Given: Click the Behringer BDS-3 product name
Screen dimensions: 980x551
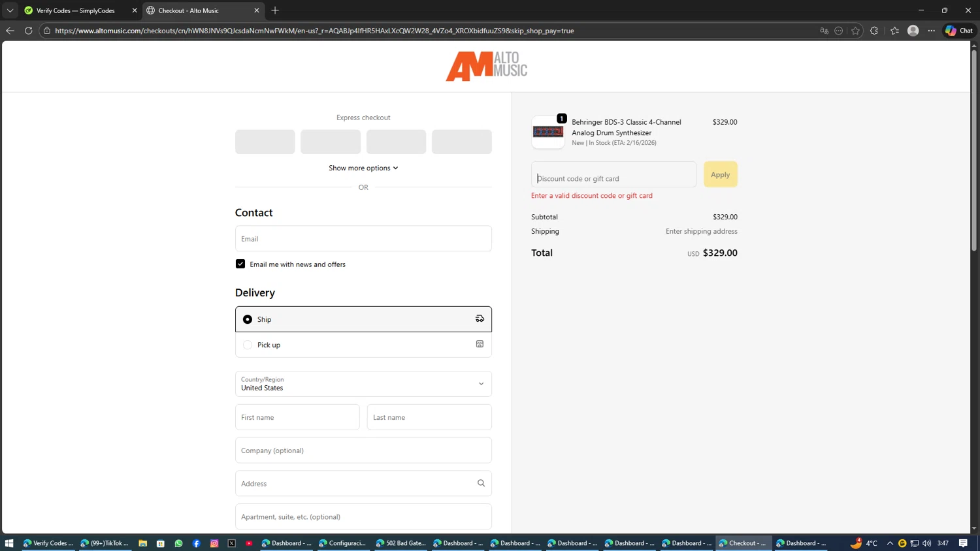Looking at the screenshot, I should 626,127.
